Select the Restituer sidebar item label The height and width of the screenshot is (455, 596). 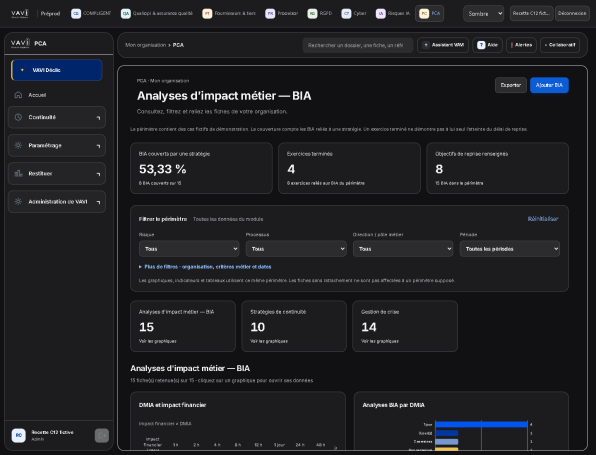pyautogui.click(x=40, y=173)
